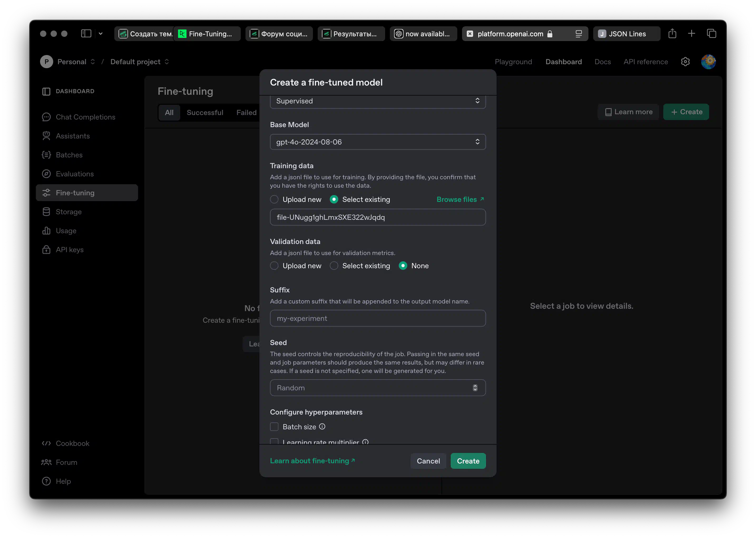Click the Learn more button

(x=628, y=112)
